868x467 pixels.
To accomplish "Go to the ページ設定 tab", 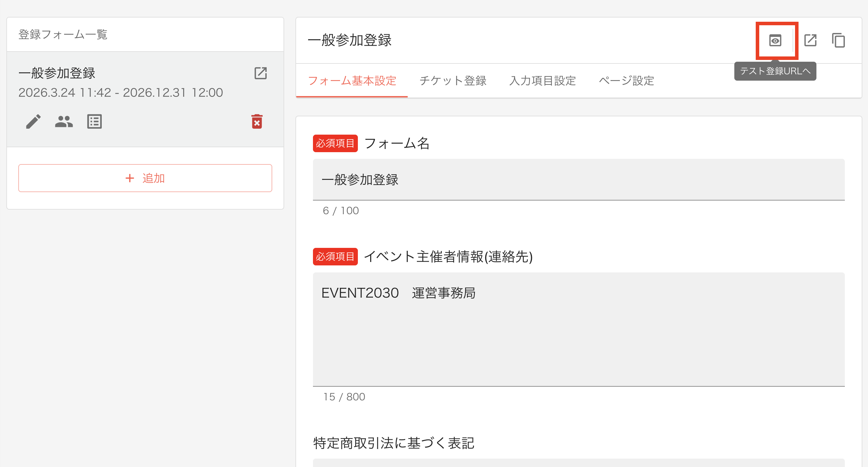I will (x=626, y=81).
